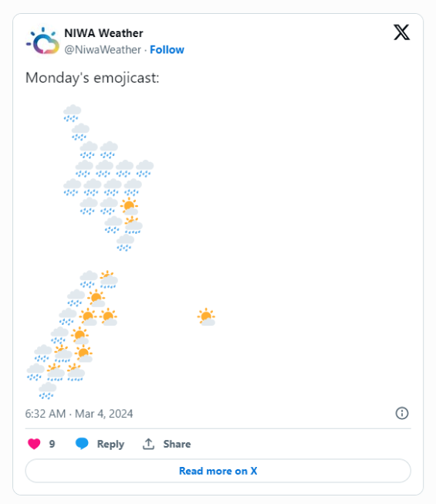The image size is (436, 504).
Task: Open the NIWA Weather profile avatar
Action: [x=42, y=41]
